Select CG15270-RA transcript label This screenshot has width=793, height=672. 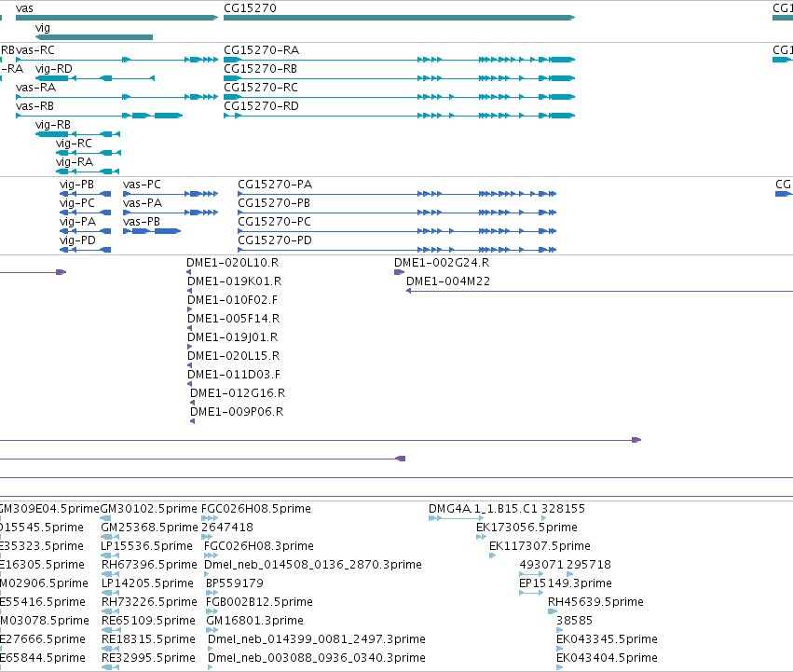pos(262,50)
